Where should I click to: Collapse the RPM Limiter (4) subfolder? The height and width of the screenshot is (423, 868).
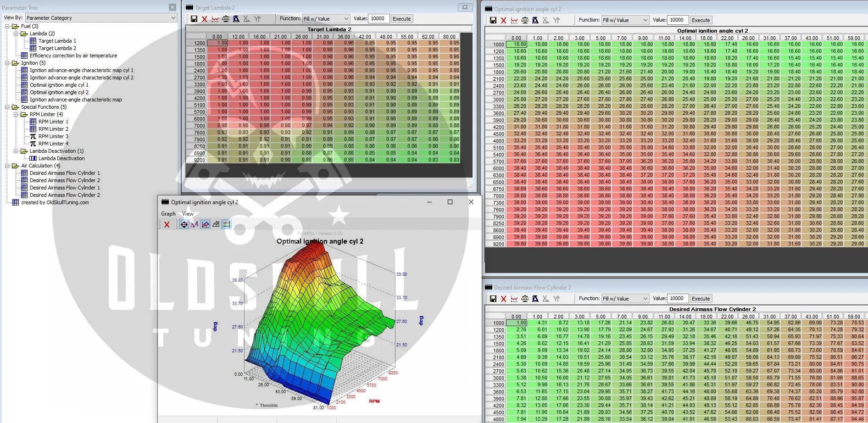pos(16,114)
